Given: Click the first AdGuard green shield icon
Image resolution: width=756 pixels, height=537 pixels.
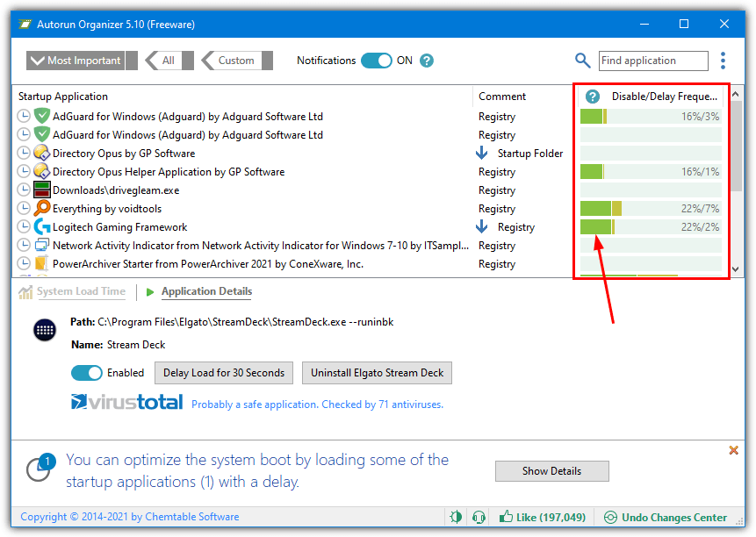Looking at the screenshot, I should coord(42,116).
